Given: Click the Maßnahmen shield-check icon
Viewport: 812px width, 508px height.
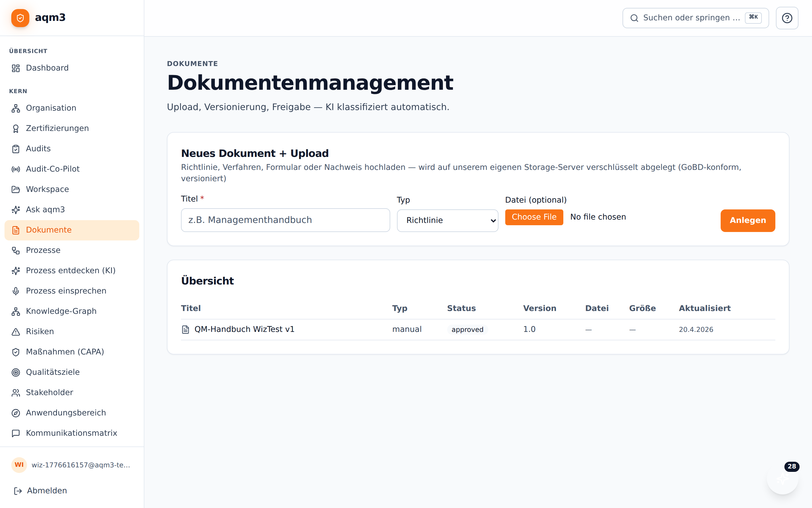Looking at the screenshot, I should pyautogui.click(x=16, y=352).
